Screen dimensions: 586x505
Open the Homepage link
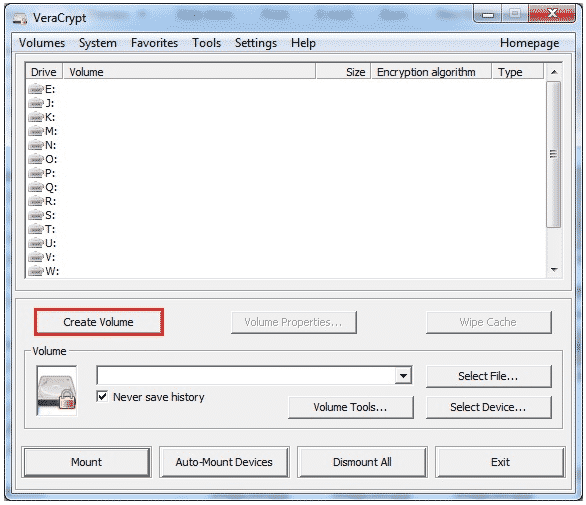tap(529, 43)
